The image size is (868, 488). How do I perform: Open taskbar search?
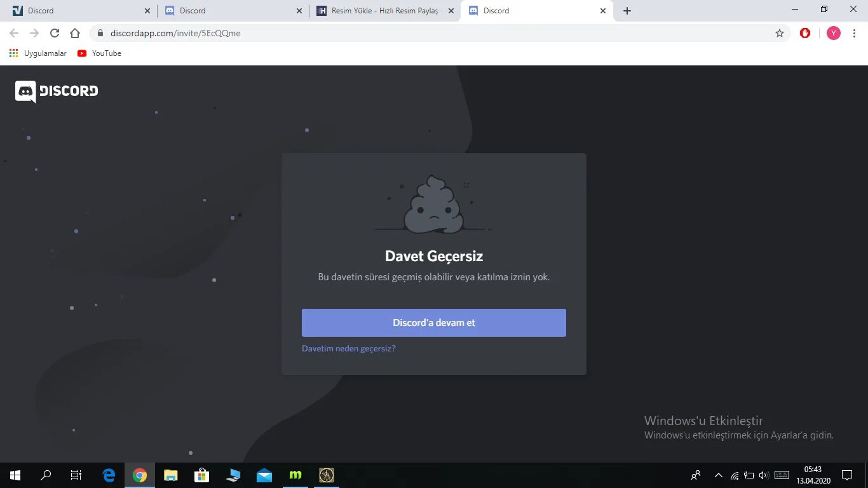(46, 475)
